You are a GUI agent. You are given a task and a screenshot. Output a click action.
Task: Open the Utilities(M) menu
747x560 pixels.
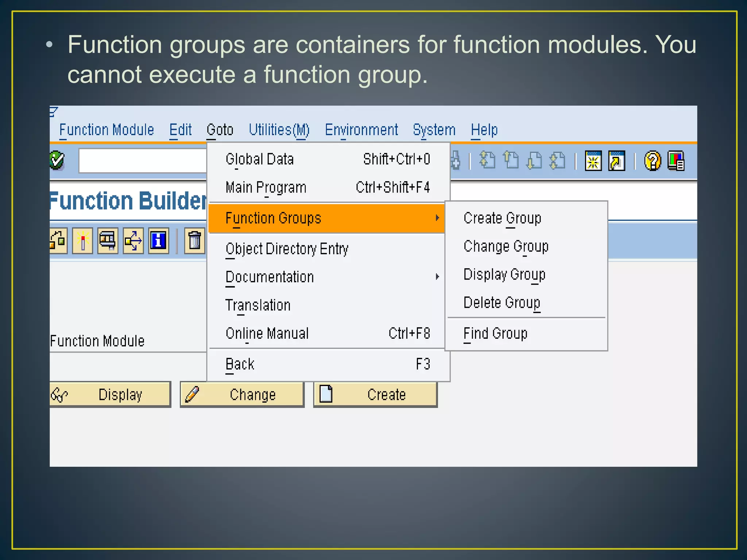[x=279, y=130]
